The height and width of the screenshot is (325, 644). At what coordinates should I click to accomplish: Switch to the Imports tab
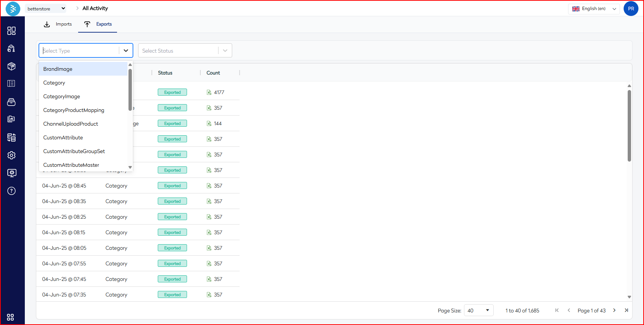point(58,24)
